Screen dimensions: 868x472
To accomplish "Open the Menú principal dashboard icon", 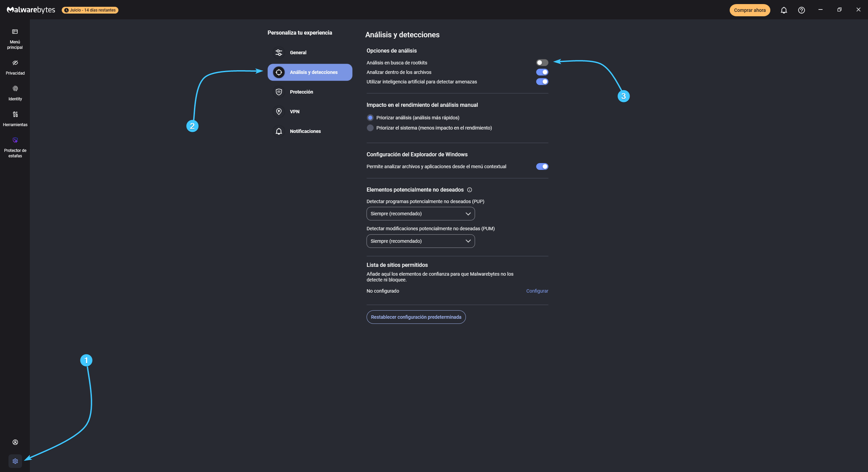I will pyautogui.click(x=15, y=32).
